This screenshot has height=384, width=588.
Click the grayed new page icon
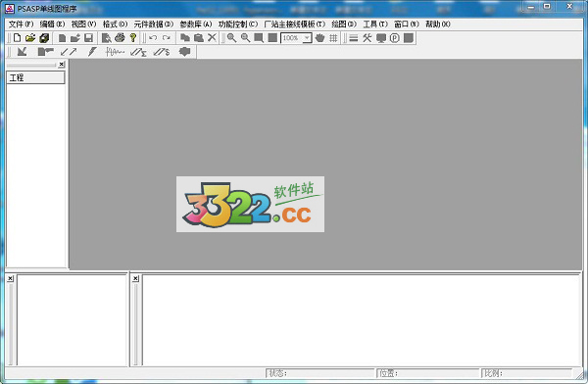(x=63, y=38)
